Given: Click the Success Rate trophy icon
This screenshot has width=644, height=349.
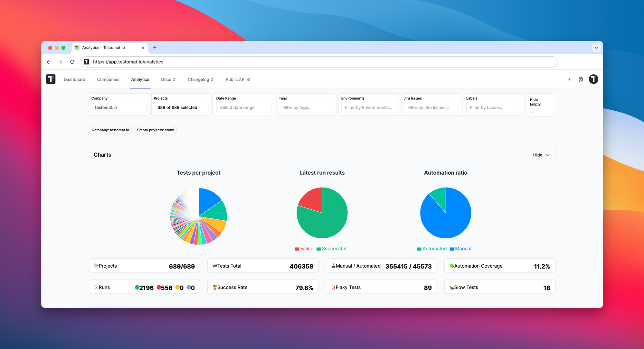Looking at the screenshot, I should pos(215,287).
